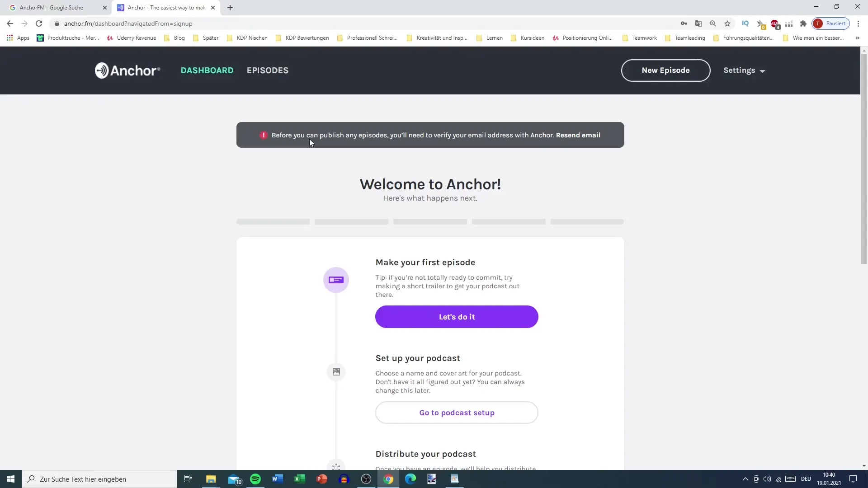Open the Später bookmarks folder
The width and height of the screenshot is (868, 488).
pyautogui.click(x=206, y=38)
